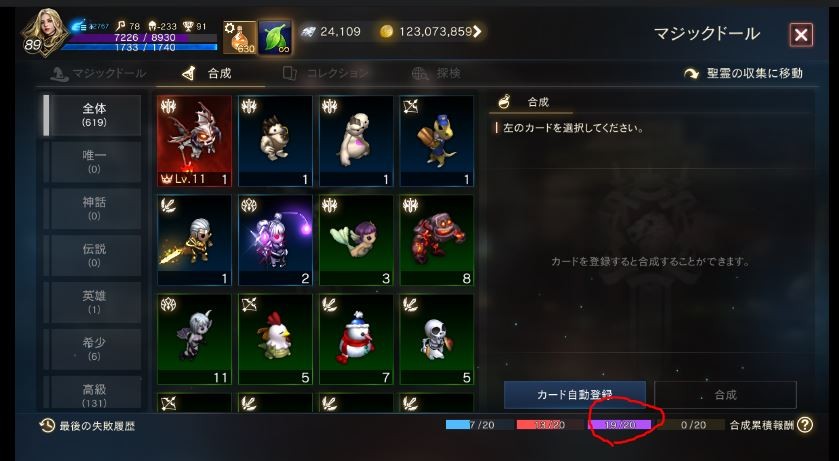Open the help icon beside 合成累積報酬

click(x=805, y=425)
